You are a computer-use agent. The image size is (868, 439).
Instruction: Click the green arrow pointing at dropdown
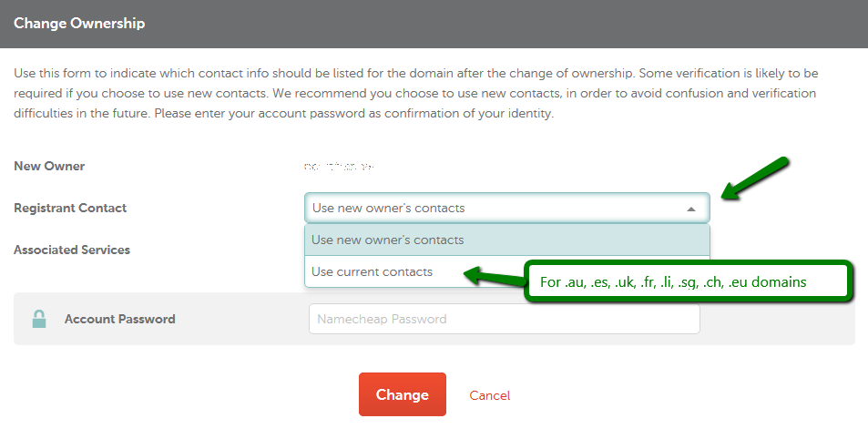(x=755, y=178)
